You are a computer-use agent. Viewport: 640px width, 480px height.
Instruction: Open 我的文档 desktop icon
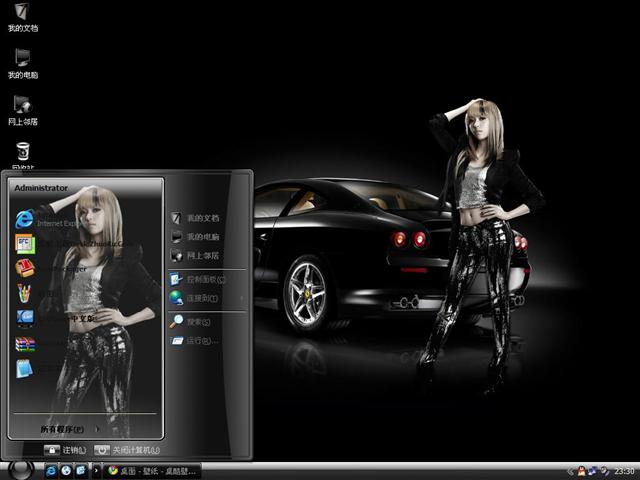pos(22,14)
